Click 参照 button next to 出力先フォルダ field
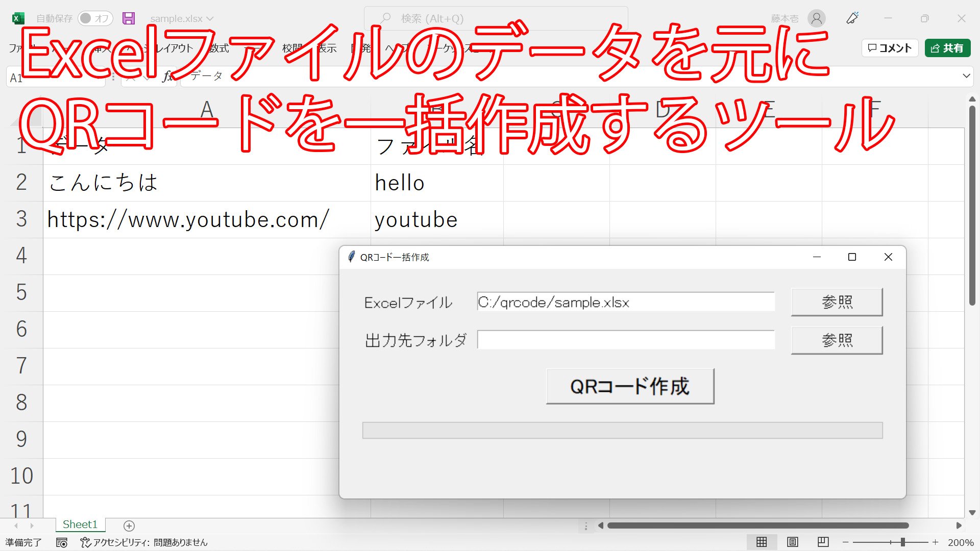980x551 pixels. (837, 340)
